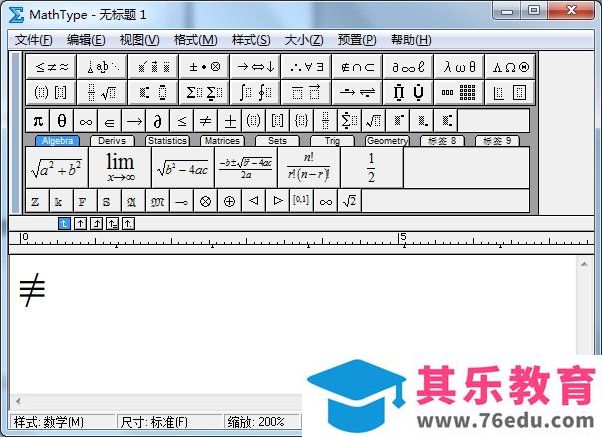Insert the square root template in small bar
The height and width of the screenshot is (437, 602).
(373, 121)
